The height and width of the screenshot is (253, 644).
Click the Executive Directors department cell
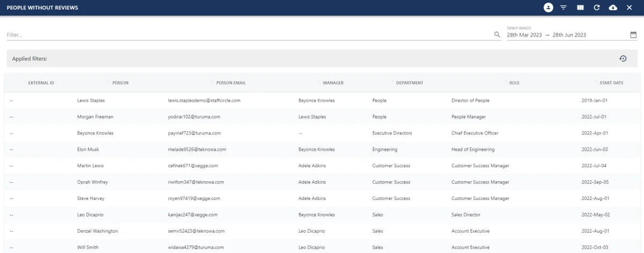(x=392, y=133)
